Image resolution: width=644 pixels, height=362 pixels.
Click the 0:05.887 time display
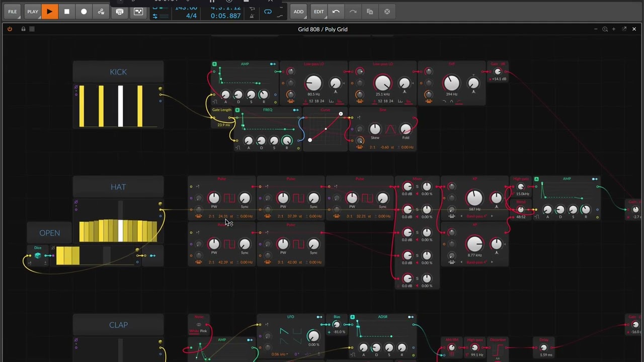pos(225,16)
